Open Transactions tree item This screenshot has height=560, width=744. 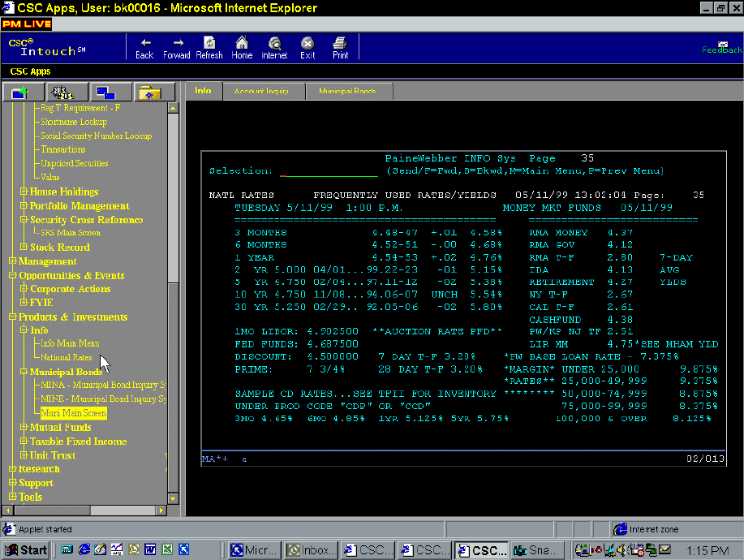coord(63,149)
